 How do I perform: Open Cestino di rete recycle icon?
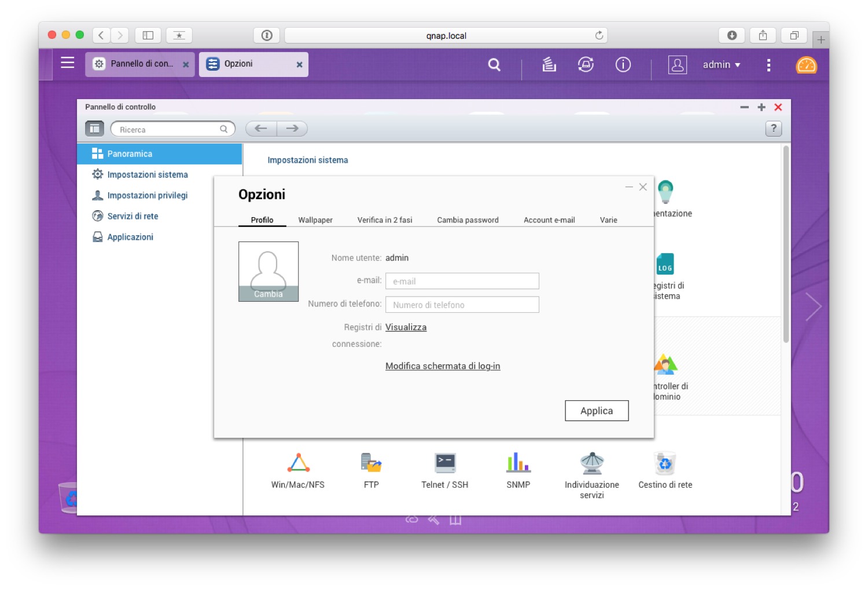pyautogui.click(x=665, y=463)
